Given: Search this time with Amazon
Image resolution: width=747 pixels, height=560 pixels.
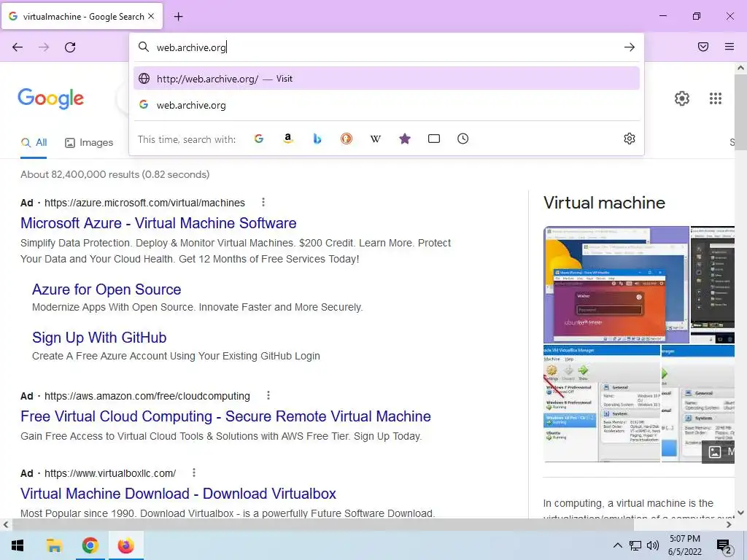Looking at the screenshot, I should (287, 139).
